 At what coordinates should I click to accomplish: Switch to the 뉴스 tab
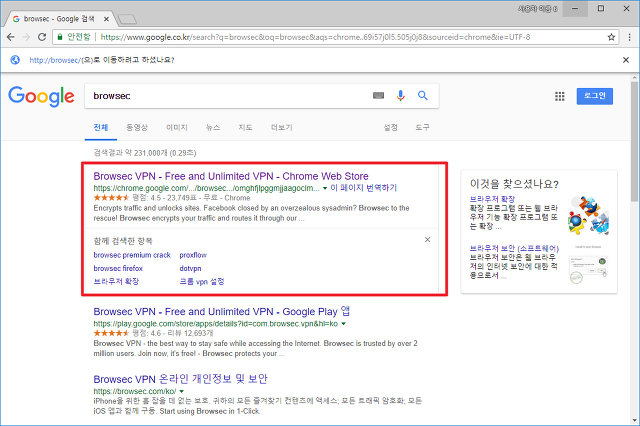213,127
